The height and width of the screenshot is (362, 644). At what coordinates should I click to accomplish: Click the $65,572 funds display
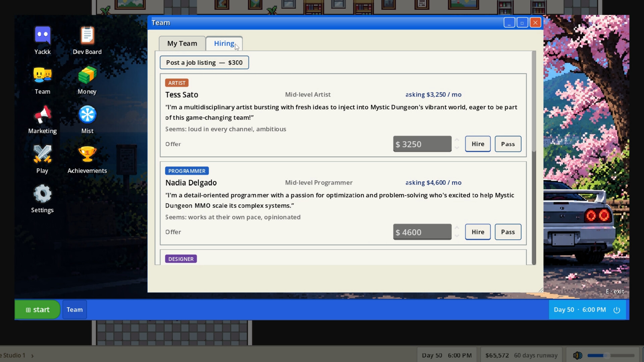497,356
